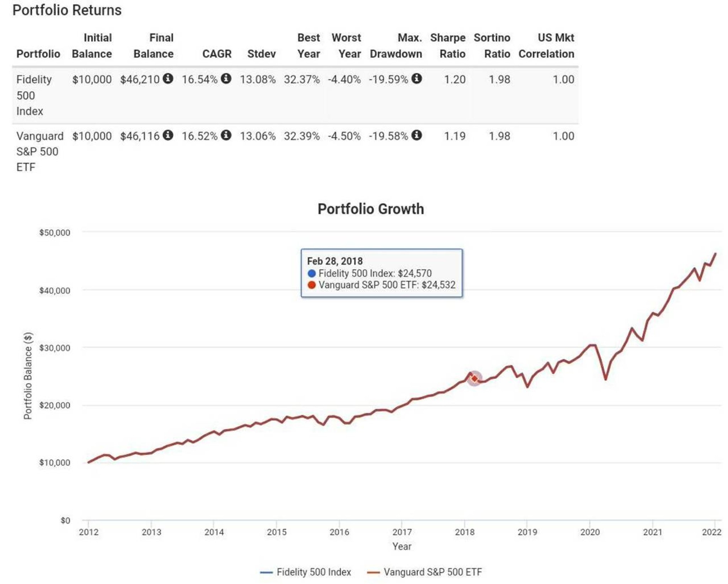728x584 pixels.
Task: Click the Vanguard S&P 500 ETF row name
Action: (40, 152)
